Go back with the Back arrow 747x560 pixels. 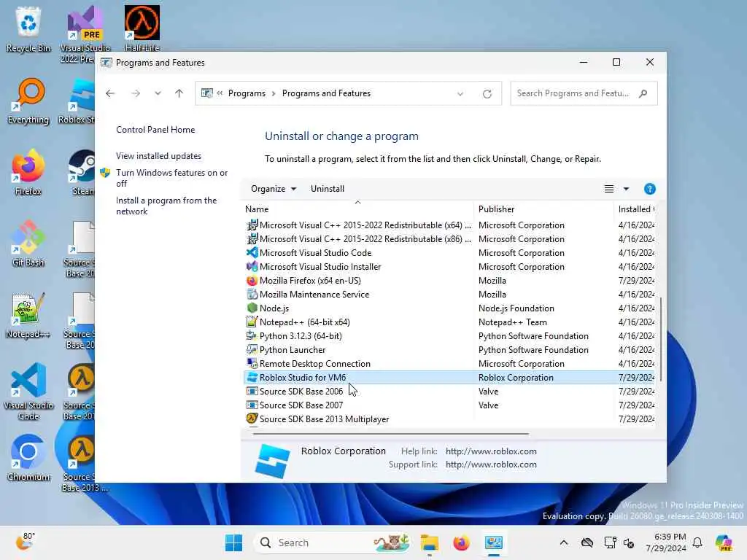coord(110,93)
